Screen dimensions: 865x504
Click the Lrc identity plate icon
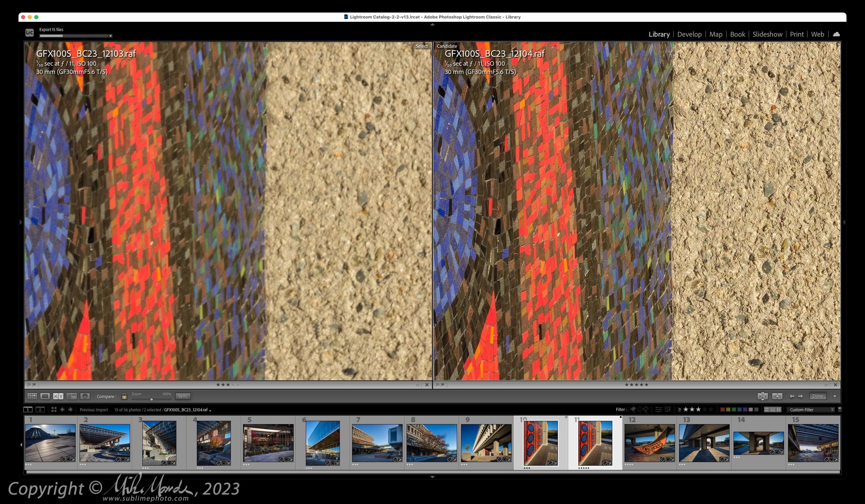coord(29,33)
